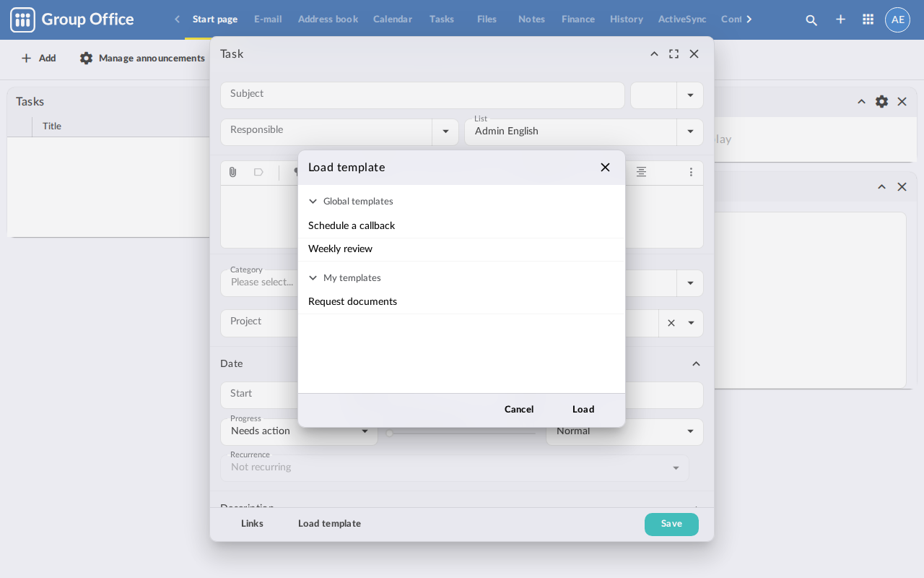This screenshot has height=578, width=924.
Task: Save the task
Action: [x=671, y=525]
